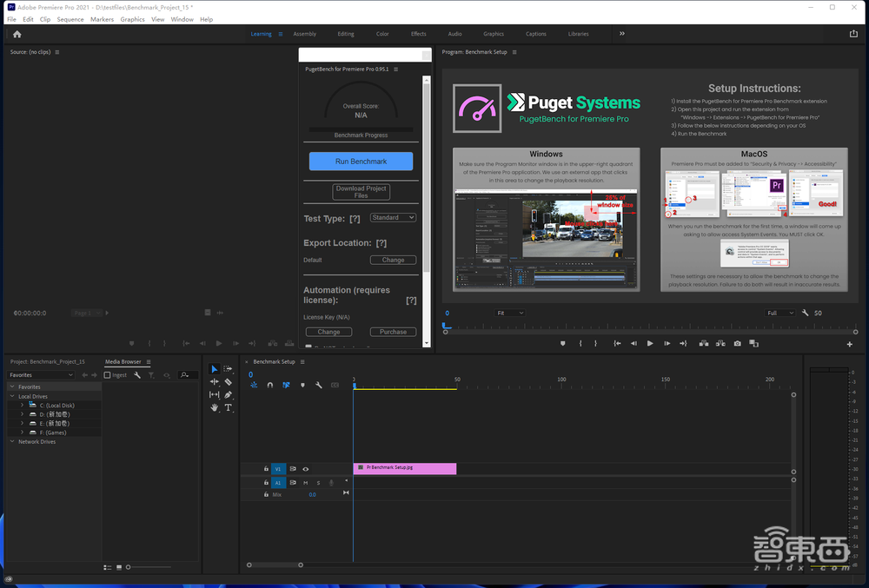Click the Home icon
The image size is (869, 588).
tap(17, 34)
